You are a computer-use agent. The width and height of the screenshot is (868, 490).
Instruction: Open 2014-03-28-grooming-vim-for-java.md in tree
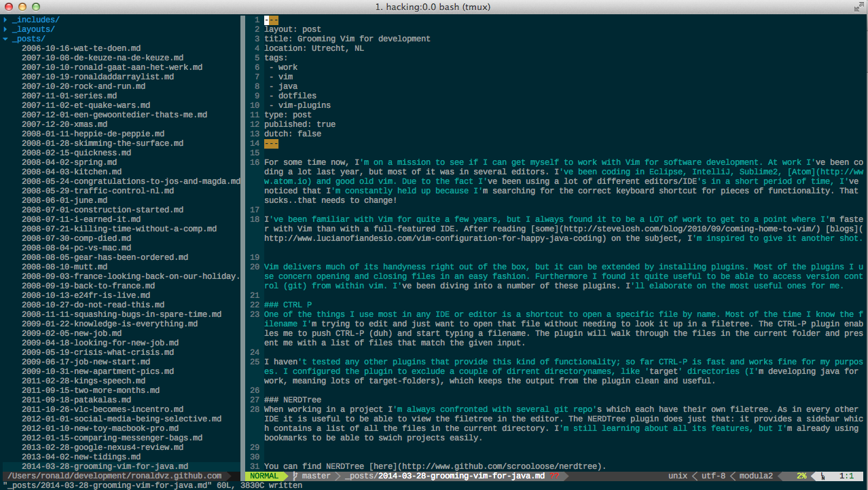click(105, 466)
